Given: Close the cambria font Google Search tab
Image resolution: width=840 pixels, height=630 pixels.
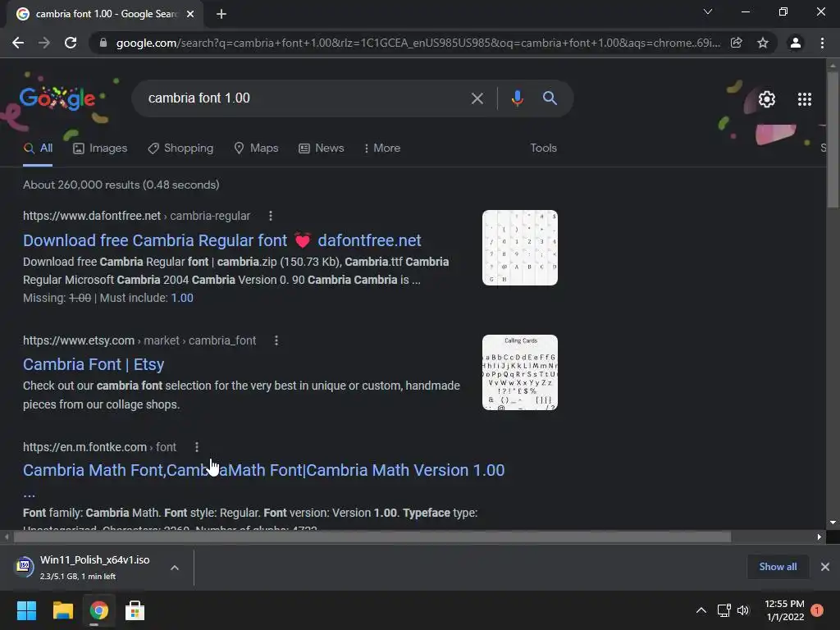Looking at the screenshot, I should (x=190, y=14).
